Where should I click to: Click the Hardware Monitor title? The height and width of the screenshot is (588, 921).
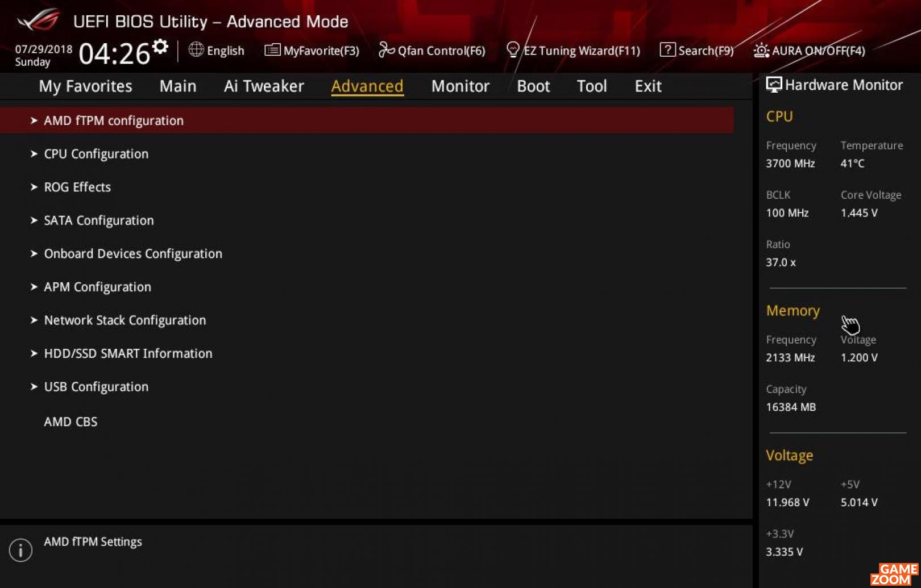tap(844, 85)
